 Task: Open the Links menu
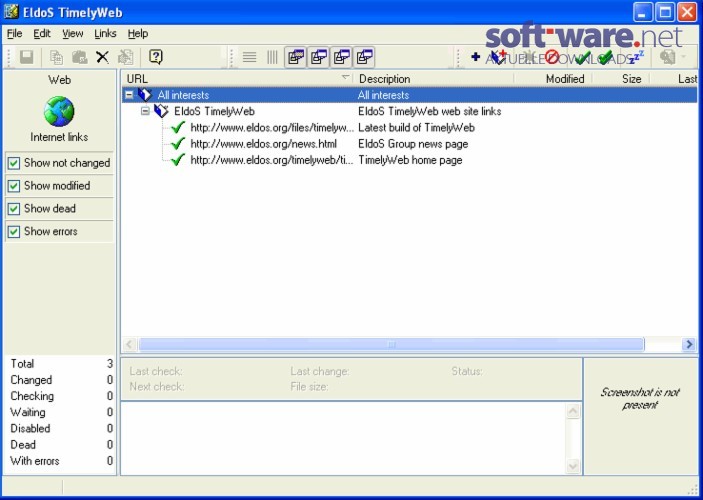pos(105,34)
